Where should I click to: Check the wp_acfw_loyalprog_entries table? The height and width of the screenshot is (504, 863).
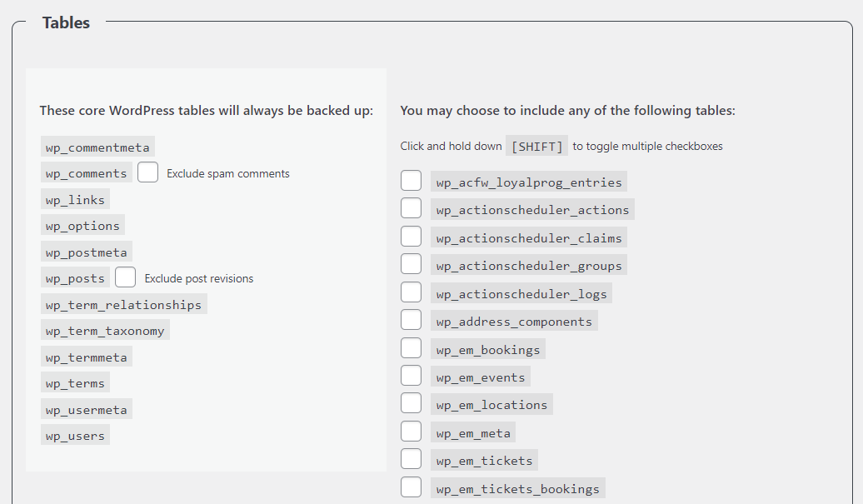[412, 180]
